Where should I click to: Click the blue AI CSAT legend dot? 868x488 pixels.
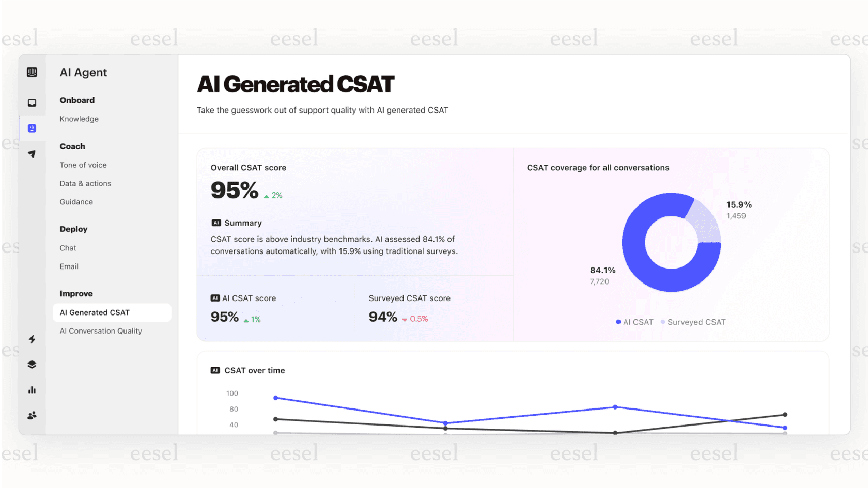(618, 322)
